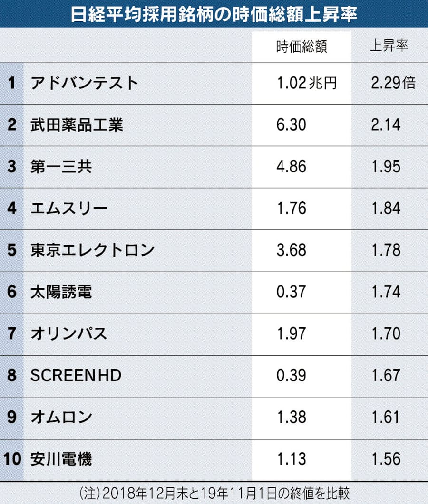428x504 pixels.
Task: Click the company name 武田薬品工業
Action: [x=77, y=125]
